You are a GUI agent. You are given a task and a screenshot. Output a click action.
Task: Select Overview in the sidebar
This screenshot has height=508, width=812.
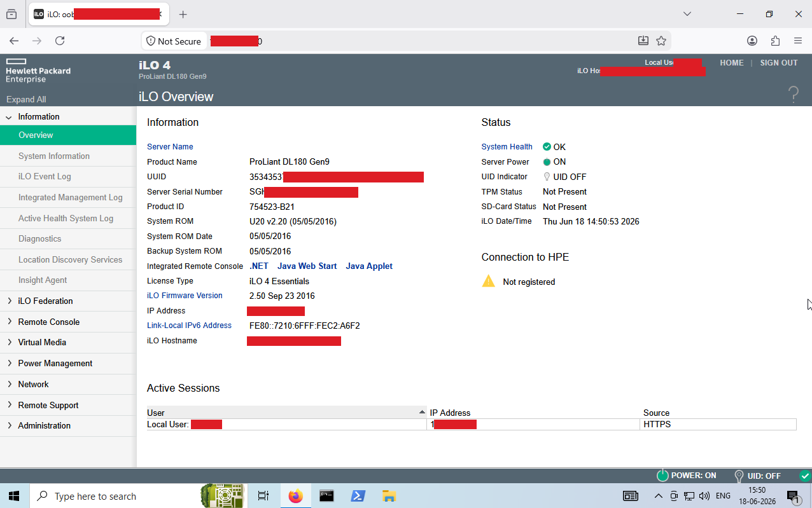point(68,135)
